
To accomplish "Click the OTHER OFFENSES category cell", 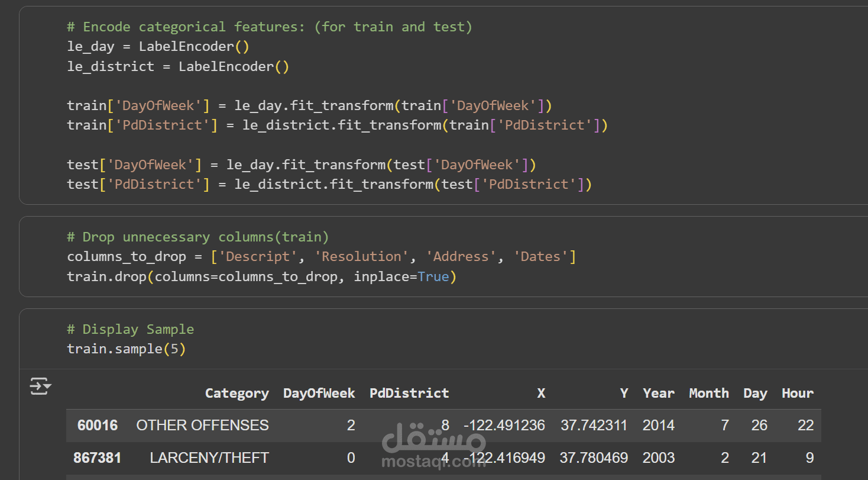I will 202,426.
